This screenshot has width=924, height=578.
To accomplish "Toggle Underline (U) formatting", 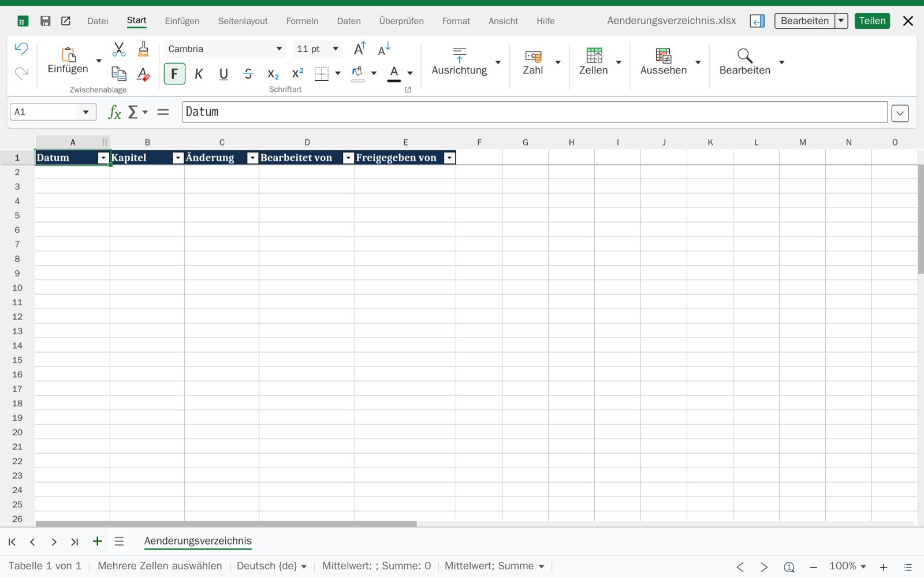I will (x=223, y=74).
